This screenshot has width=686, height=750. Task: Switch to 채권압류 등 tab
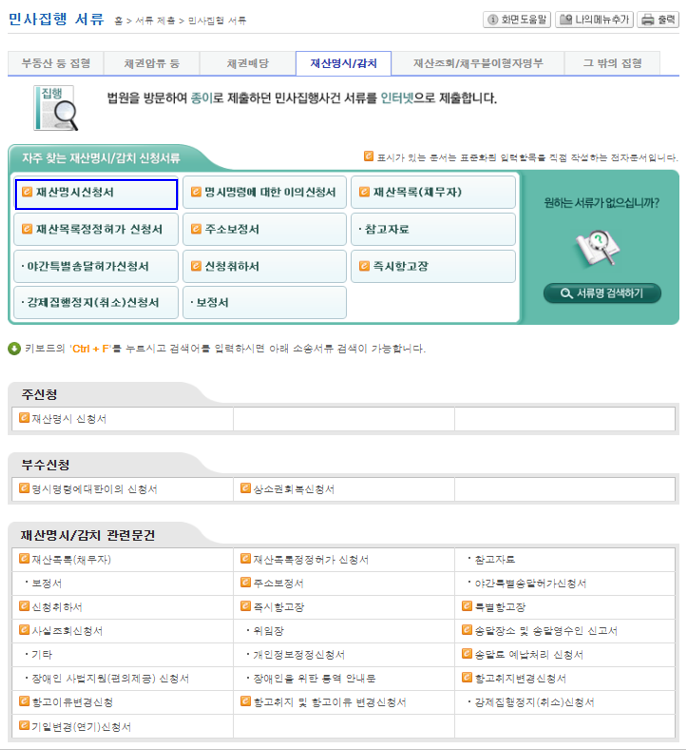point(152,63)
